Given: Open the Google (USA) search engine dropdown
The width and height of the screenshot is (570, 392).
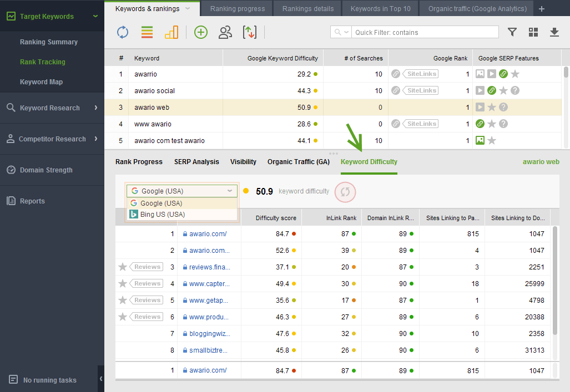Looking at the screenshot, I should click(181, 191).
